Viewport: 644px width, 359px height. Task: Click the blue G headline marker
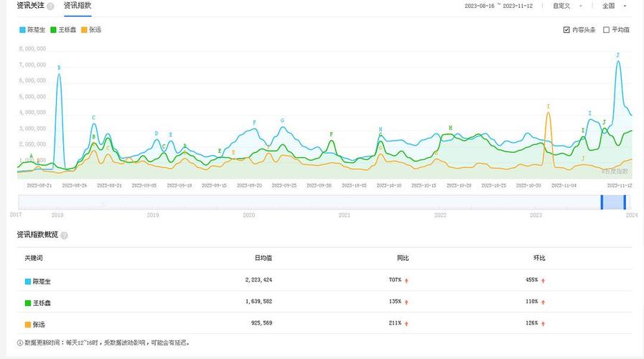(x=283, y=121)
